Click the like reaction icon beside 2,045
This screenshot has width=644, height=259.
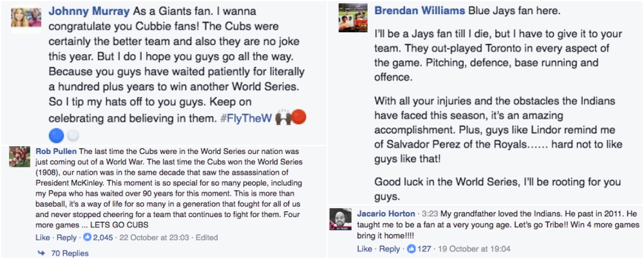[87, 238]
